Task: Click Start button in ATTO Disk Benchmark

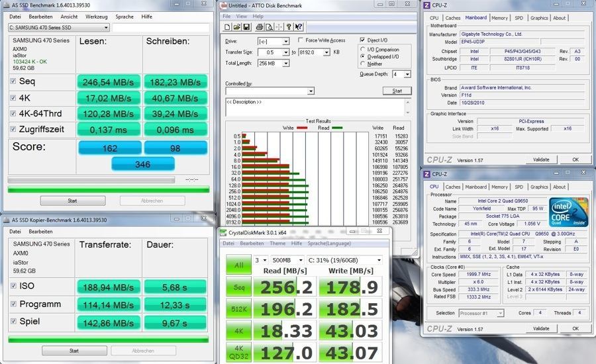Action: click(397, 91)
